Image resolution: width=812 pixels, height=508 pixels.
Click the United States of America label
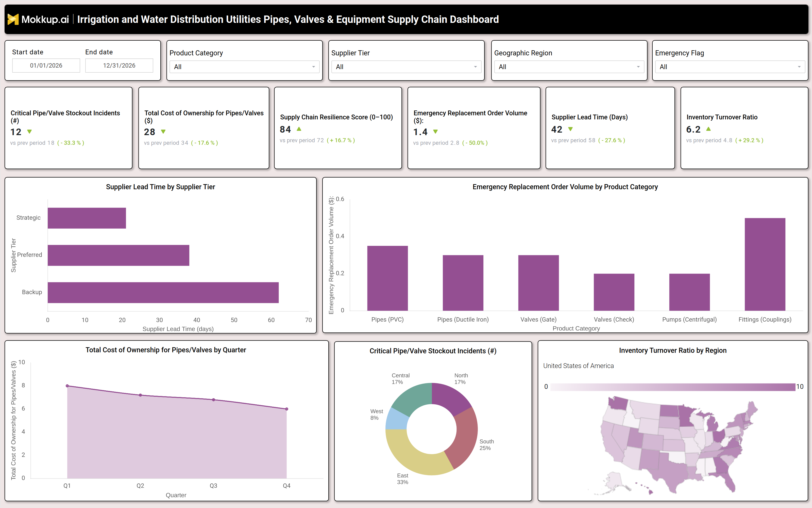click(579, 366)
